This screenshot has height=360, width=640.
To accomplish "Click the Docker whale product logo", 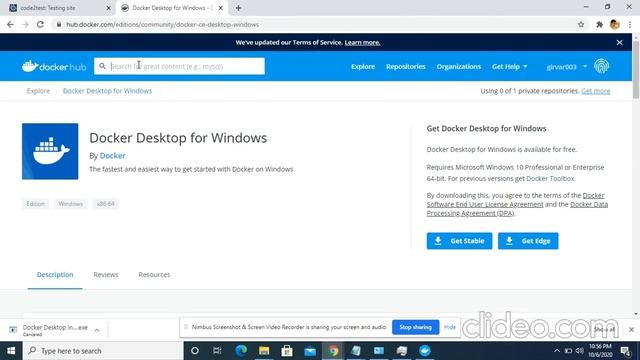I will pos(50,151).
